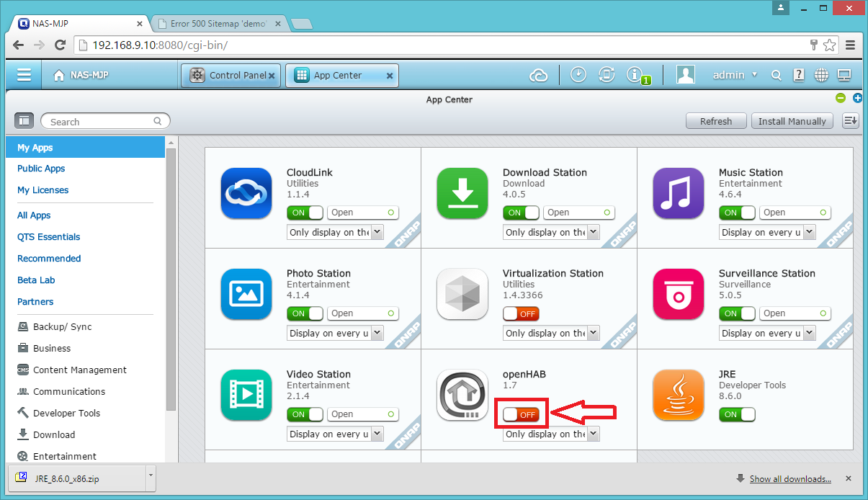This screenshot has height=500, width=868.
Task: Turn off the JRE ON switch
Action: pyautogui.click(x=737, y=414)
